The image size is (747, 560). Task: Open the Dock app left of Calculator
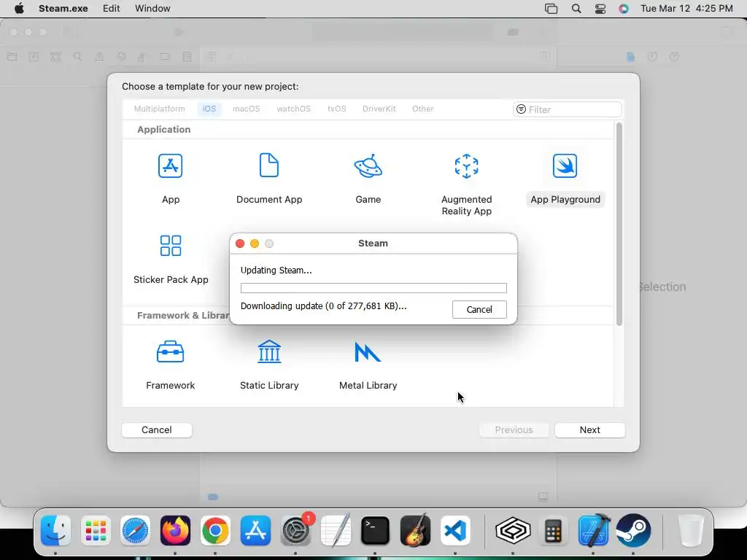click(513, 530)
